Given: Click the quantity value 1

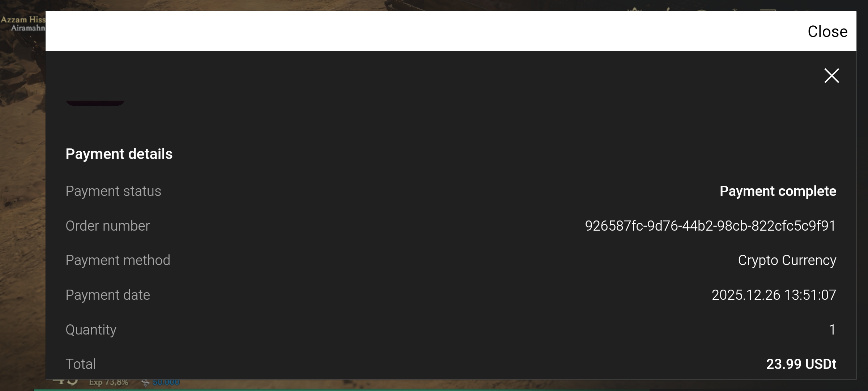Looking at the screenshot, I should coord(832,330).
